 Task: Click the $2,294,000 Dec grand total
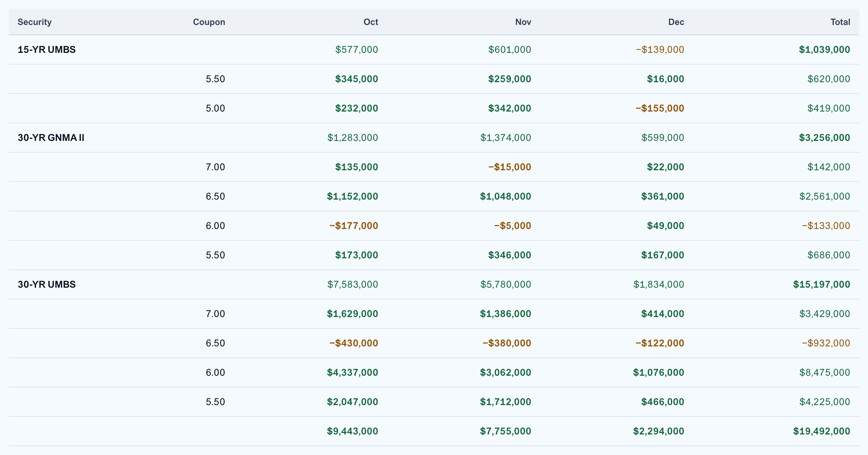pos(658,431)
